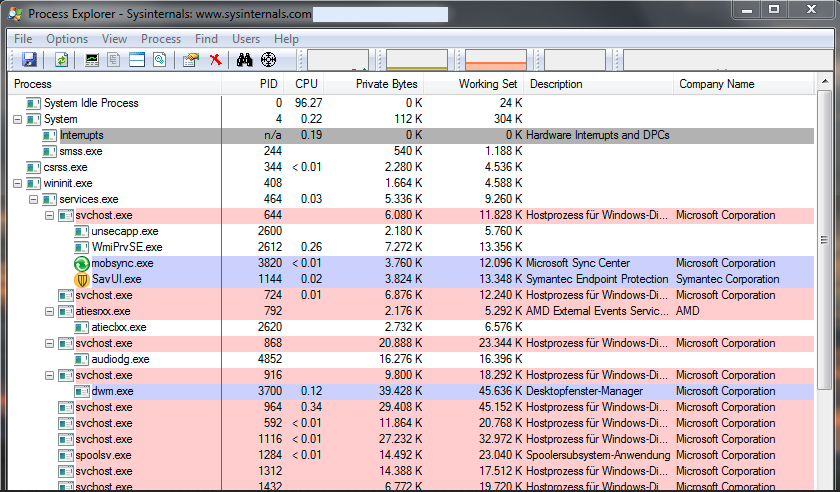
Task: Sort by the Private Bytes column header
Action: click(374, 84)
